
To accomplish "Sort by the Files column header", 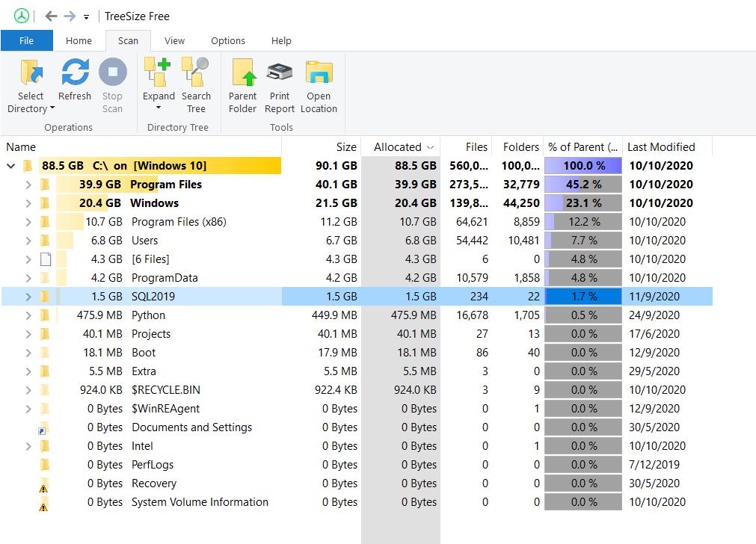I will click(x=466, y=147).
